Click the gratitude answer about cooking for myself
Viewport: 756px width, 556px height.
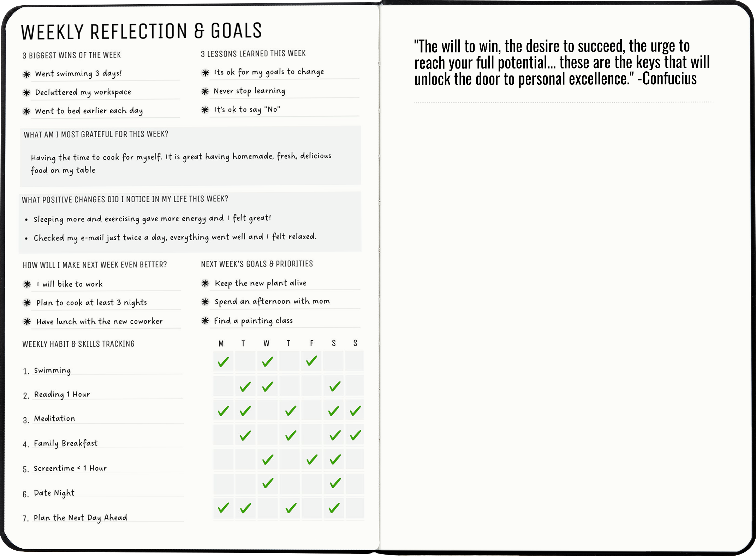coord(181,163)
